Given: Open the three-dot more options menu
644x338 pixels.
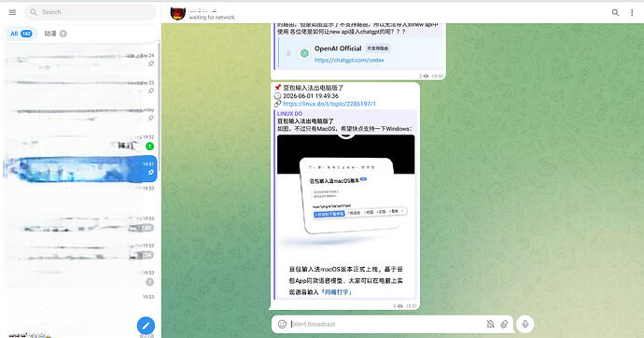Looking at the screenshot, I should click(632, 13).
